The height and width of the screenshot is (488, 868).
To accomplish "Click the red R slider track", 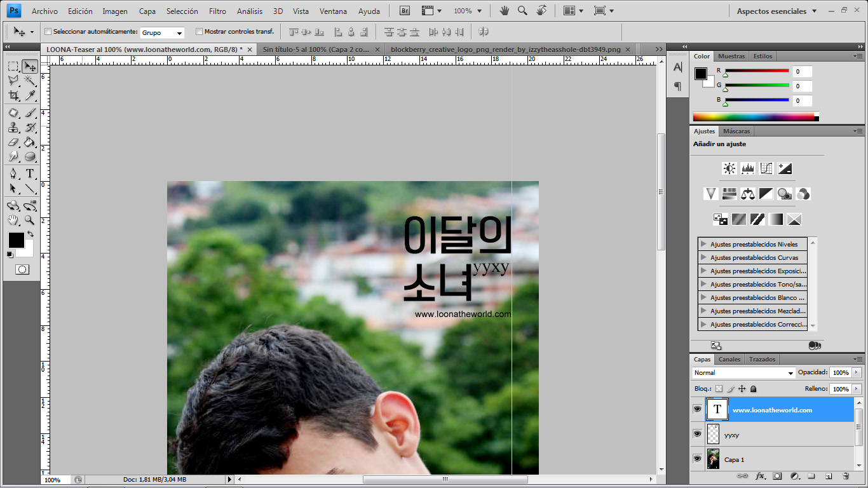I will pyautogui.click(x=757, y=71).
